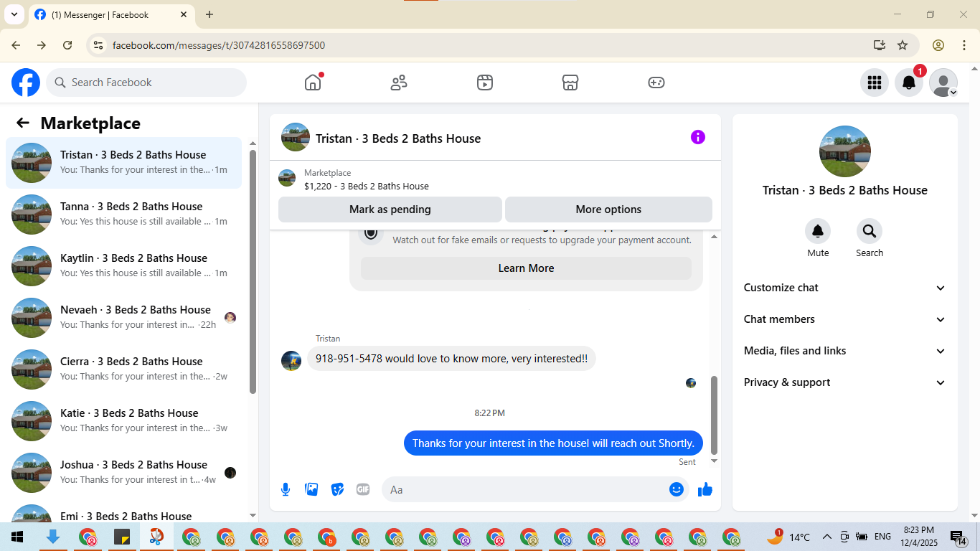
Task: Expand Customize chat section
Action: tap(845, 288)
